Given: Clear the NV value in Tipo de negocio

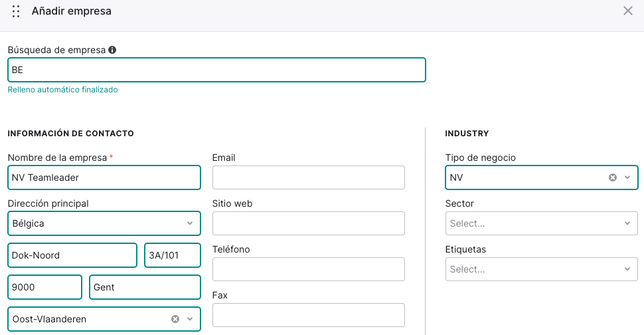Looking at the screenshot, I should click(x=612, y=177).
